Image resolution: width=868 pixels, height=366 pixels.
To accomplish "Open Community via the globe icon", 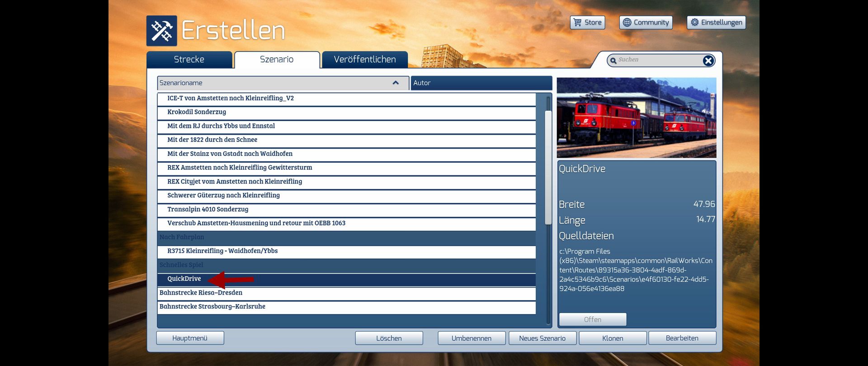I will pos(627,22).
